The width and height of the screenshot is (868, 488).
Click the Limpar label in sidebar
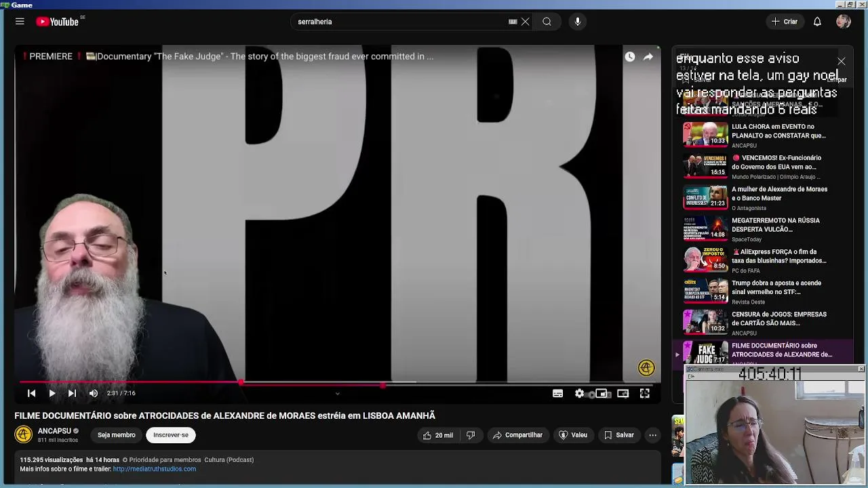coord(837,79)
